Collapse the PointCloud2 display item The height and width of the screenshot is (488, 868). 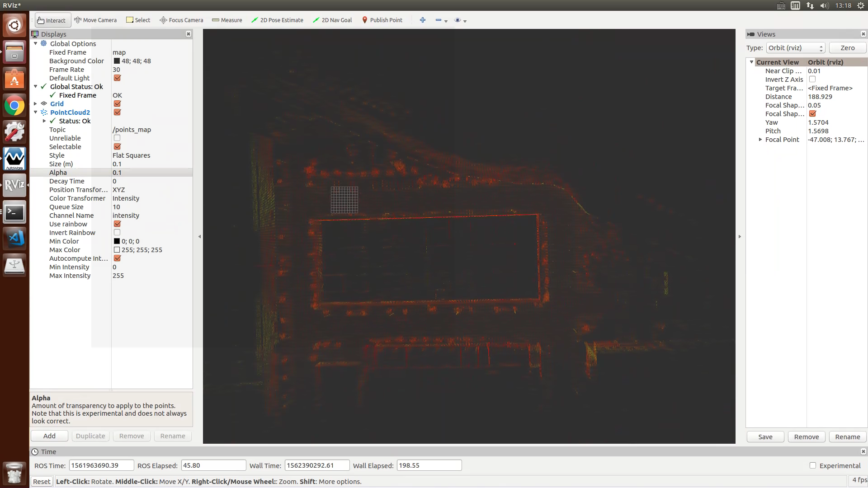point(36,112)
